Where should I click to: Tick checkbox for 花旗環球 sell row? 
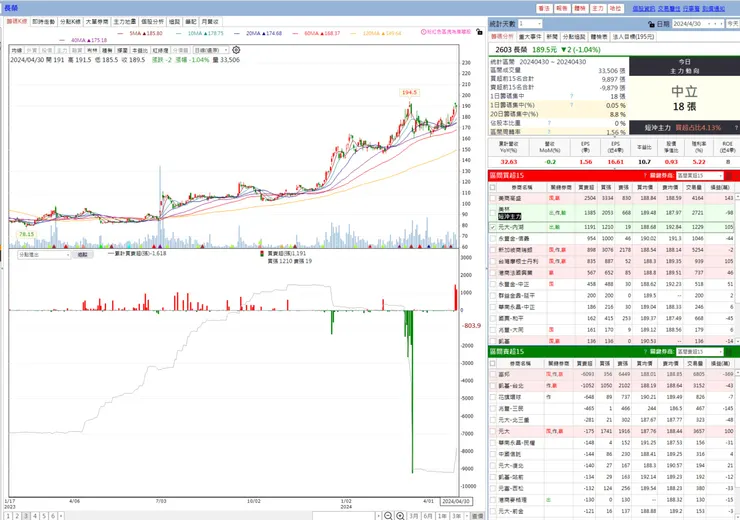[x=493, y=397]
